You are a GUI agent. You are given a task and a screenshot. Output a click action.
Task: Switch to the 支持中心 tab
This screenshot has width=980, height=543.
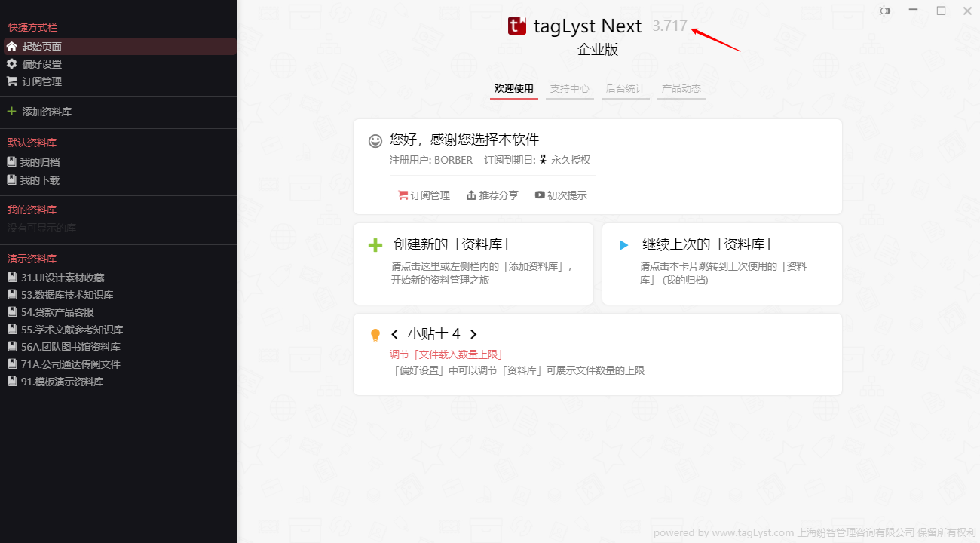(x=570, y=89)
